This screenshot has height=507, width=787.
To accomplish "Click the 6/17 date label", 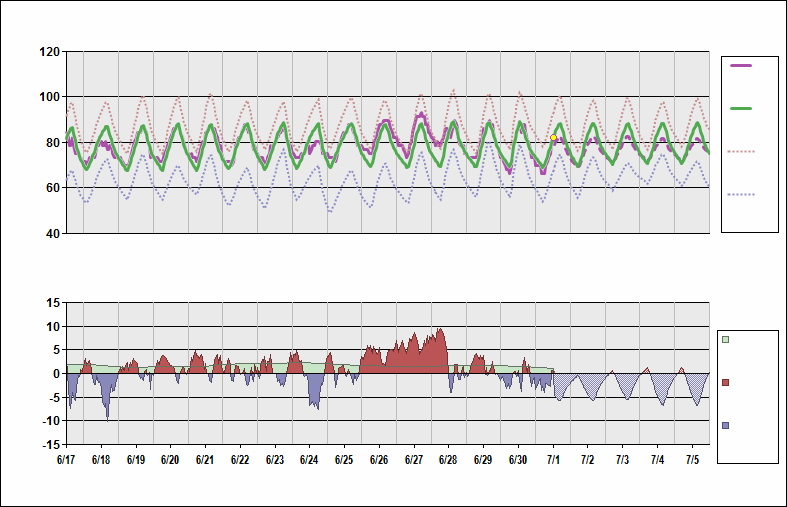I will coord(66,460).
